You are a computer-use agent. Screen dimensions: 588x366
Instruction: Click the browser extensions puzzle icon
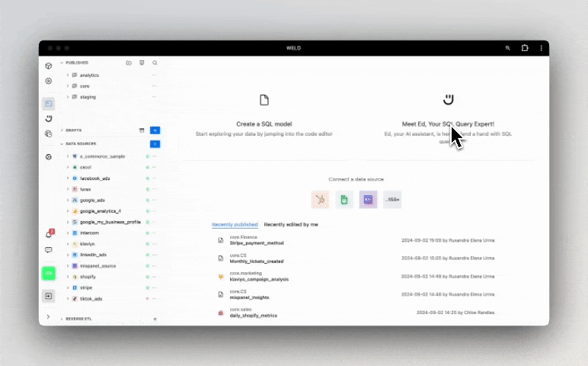[525, 48]
